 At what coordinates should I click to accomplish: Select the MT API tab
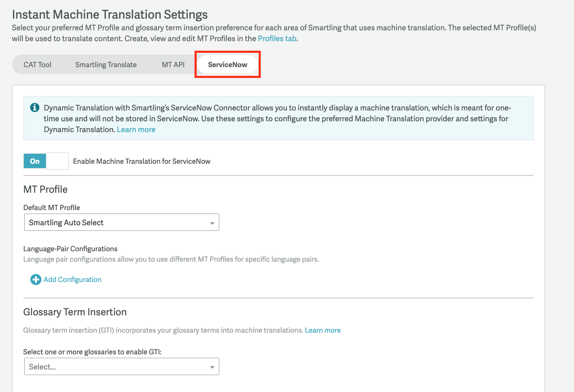pyautogui.click(x=173, y=64)
